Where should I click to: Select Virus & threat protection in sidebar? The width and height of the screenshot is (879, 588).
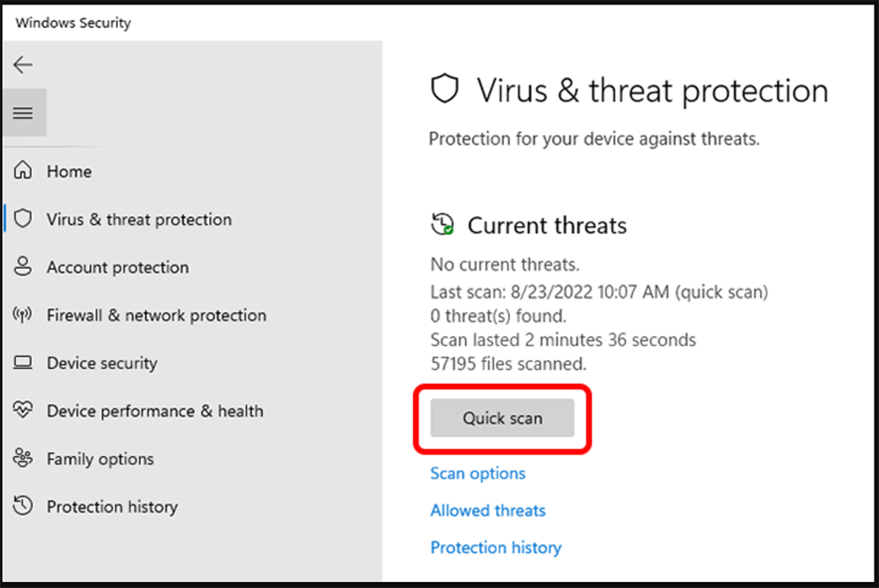point(139,220)
